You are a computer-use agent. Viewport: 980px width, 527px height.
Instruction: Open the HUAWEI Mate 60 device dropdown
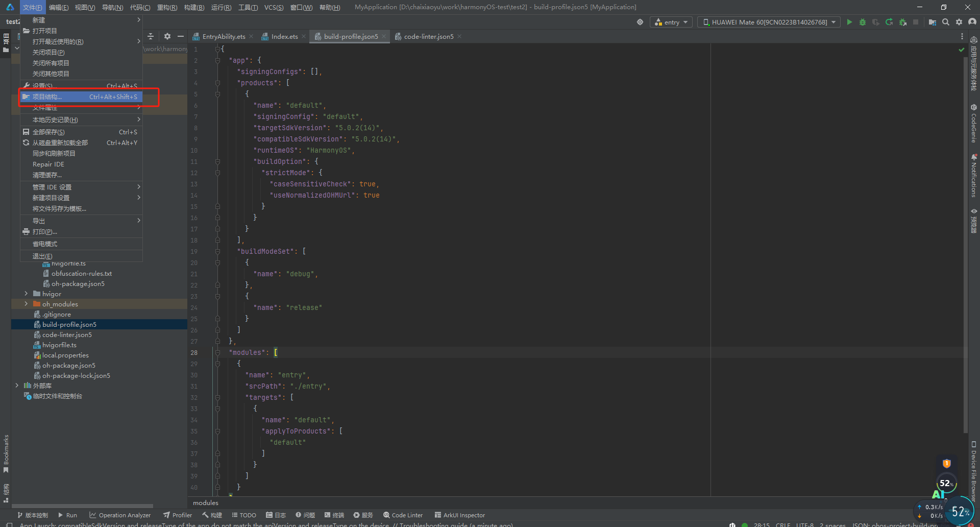coord(769,22)
